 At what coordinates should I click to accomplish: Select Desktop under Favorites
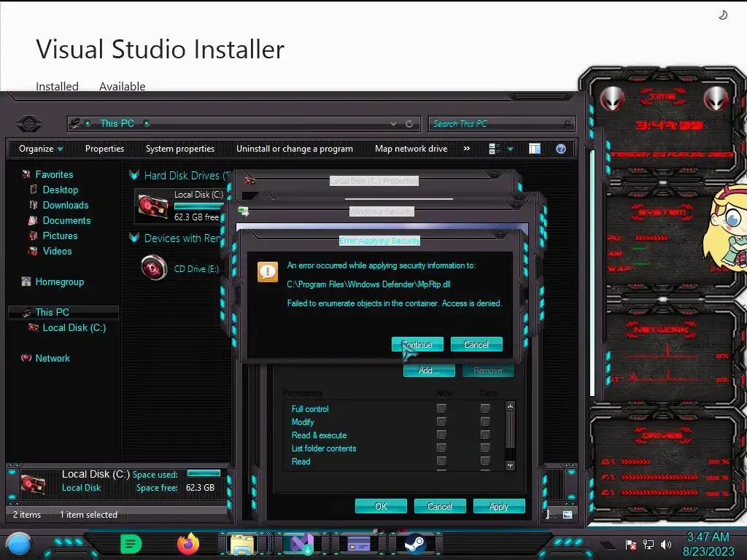tap(61, 190)
